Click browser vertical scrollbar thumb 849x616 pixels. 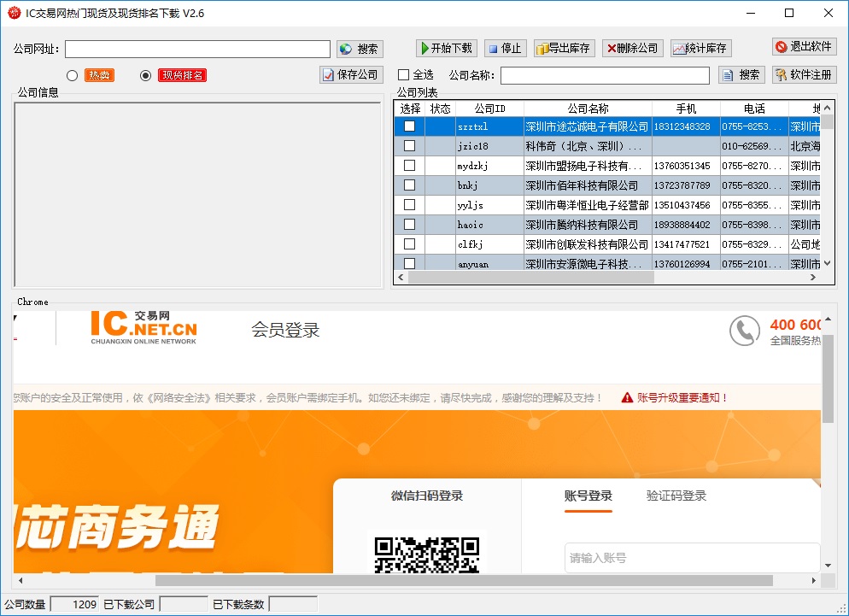click(x=828, y=378)
